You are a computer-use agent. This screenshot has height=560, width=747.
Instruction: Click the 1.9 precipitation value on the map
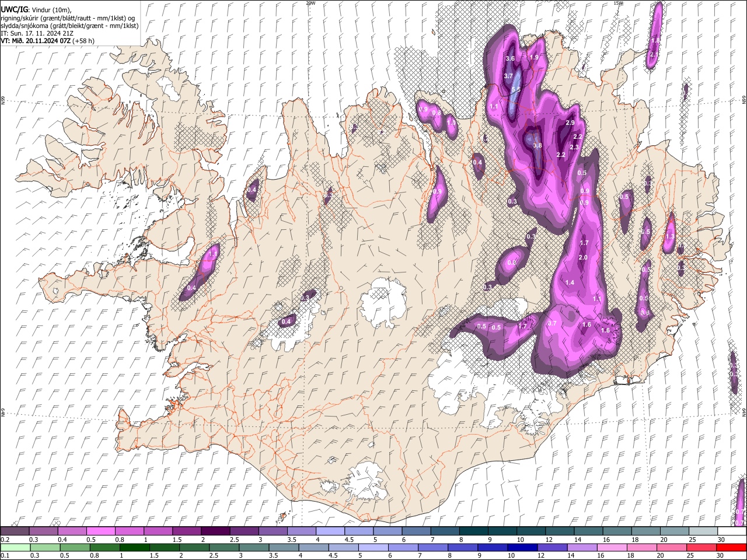[x=533, y=57]
